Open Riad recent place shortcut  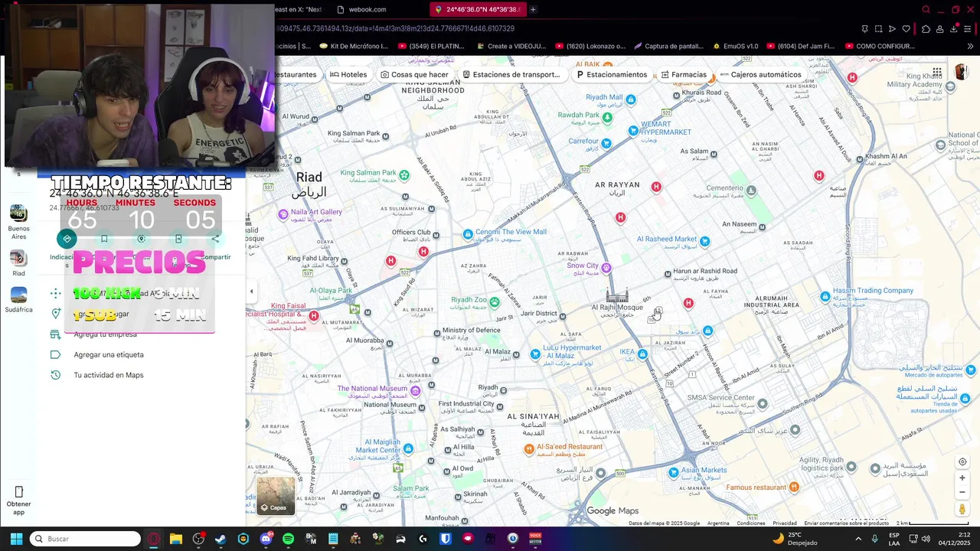click(x=18, y=258)
